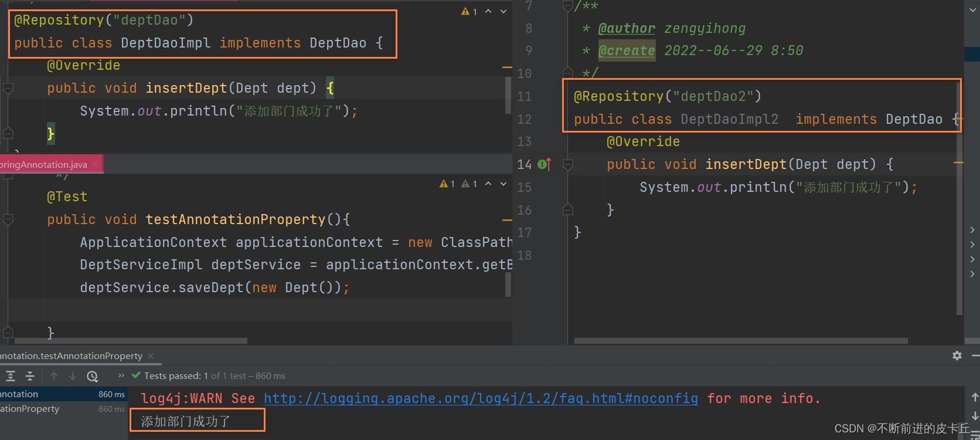The height and width of the screenshot is (440, 980).
Task: Hide the run panel minimize icon
Action: pyautogui.click(x=975, y=356)
